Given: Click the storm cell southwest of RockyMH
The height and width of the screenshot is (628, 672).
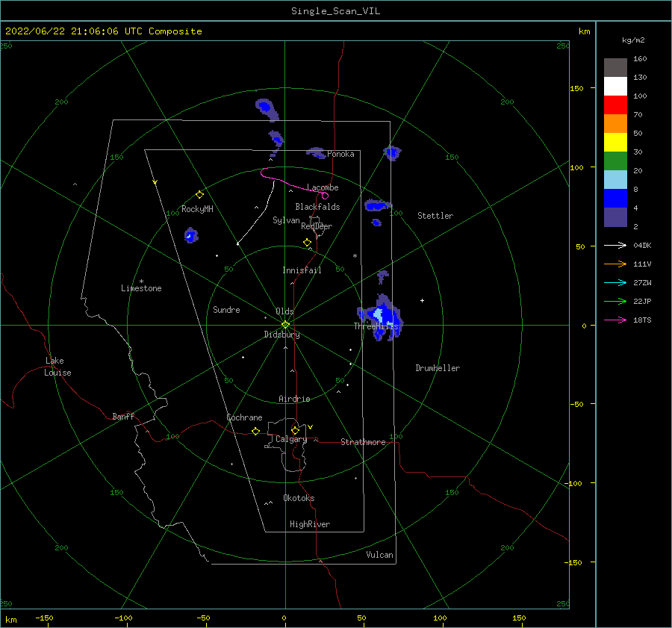Looking at the screenshot, I should pyautogui.click(x=190, y=235).
